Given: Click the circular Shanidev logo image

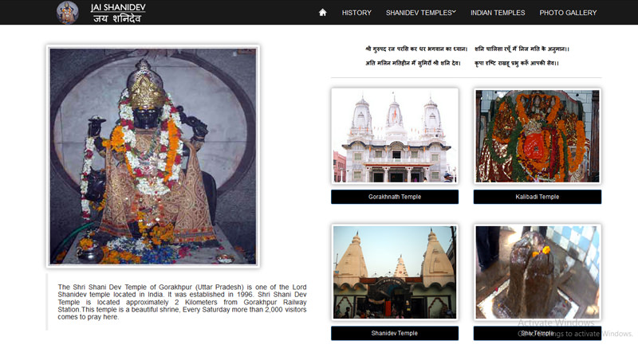Looking at the screenshot, I should 68,12.
